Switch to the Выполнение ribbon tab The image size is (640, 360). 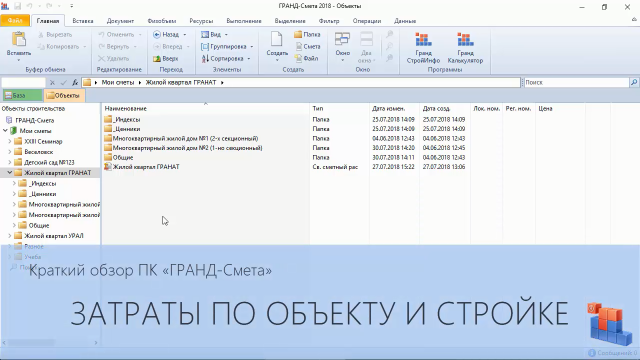click(x=244, y=21)
